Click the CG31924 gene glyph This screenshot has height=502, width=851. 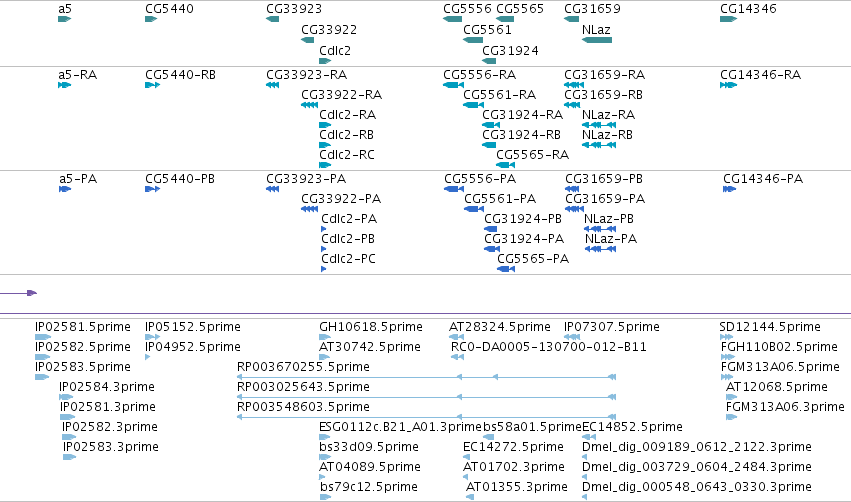click(x=489, y=61)
